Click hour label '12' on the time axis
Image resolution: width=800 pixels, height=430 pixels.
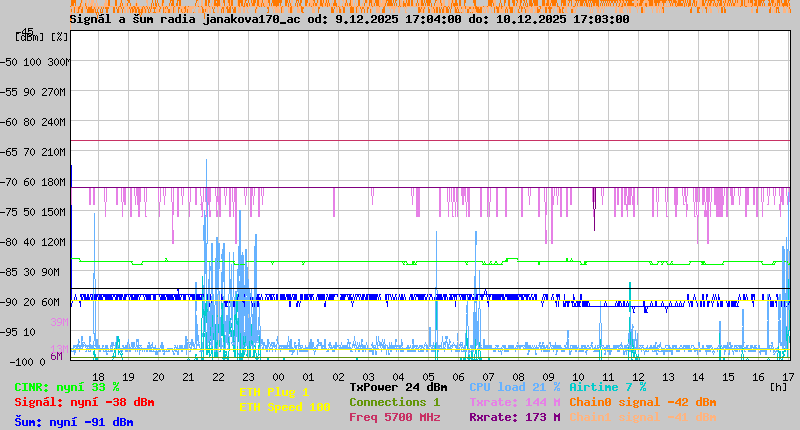point(638,377)
